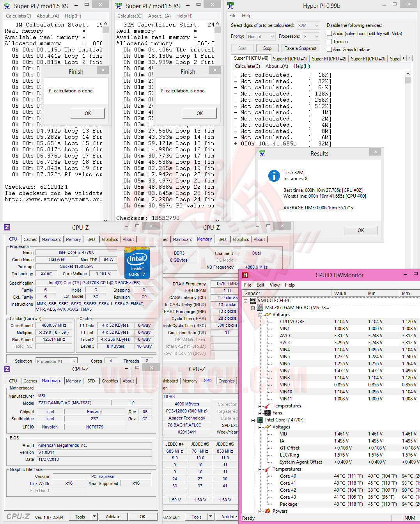Viewport: 420px width, 524px height.
Task: Click the Intel Core i7 logo in CPU-Z
Action: pos(137,263)
